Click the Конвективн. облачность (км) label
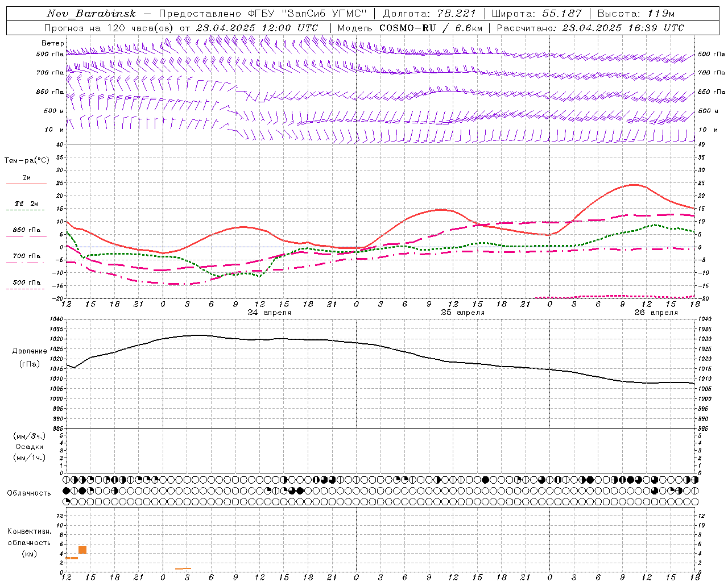The height and width of the screenshot is (582, 728). point(29,543)
